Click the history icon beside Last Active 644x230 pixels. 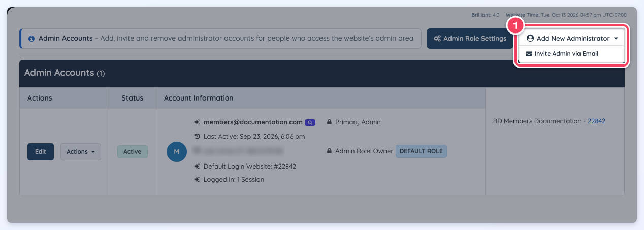pos(198,137)
